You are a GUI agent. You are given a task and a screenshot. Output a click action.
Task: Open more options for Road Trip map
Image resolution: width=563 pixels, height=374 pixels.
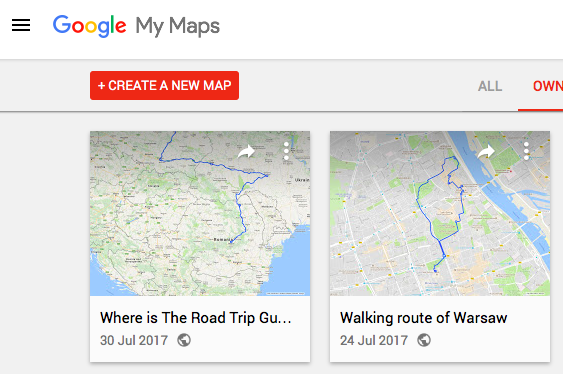coord(286,151)
